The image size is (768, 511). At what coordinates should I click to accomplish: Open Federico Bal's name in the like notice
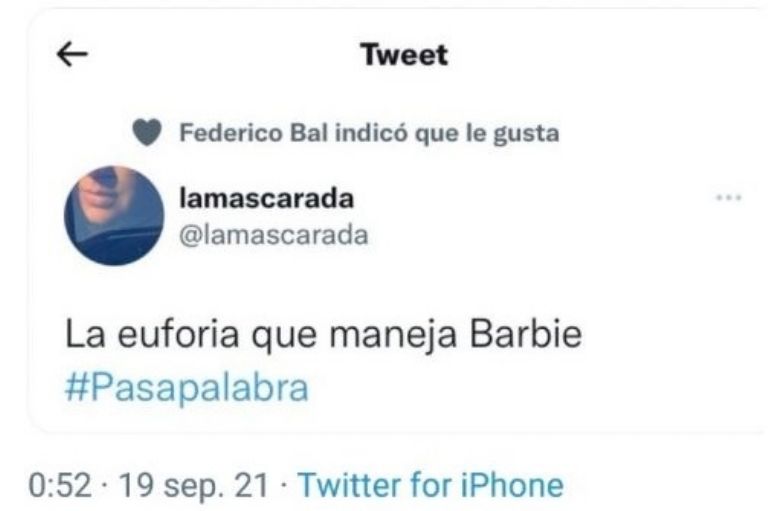pos(254,133)
